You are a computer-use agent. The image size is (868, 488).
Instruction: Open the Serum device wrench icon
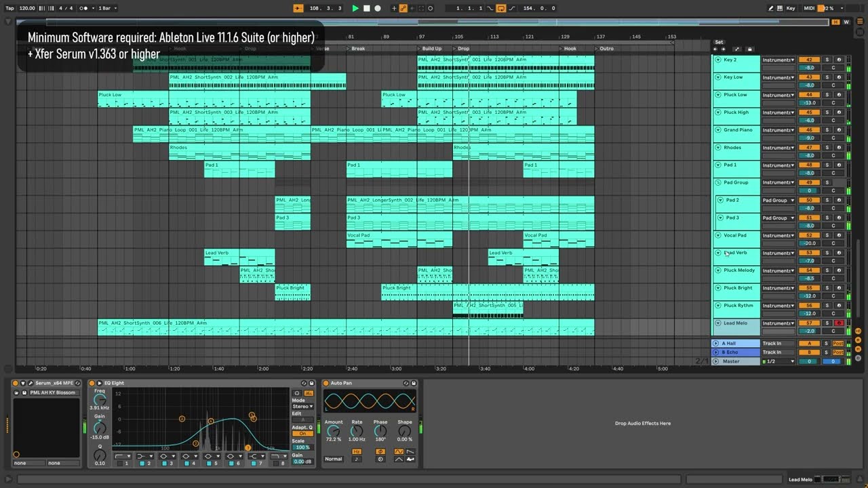(x=31, y=383)
